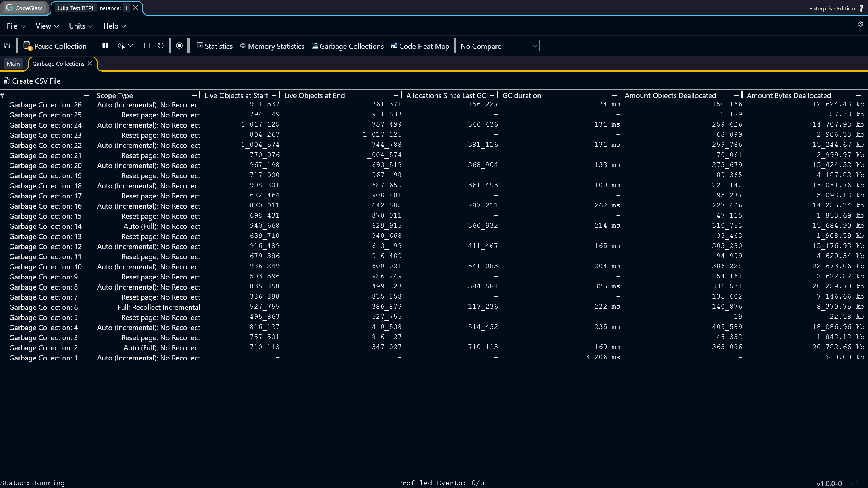Click the v1.0.0-0 version label
868x488 pixels.
[829, 484]
